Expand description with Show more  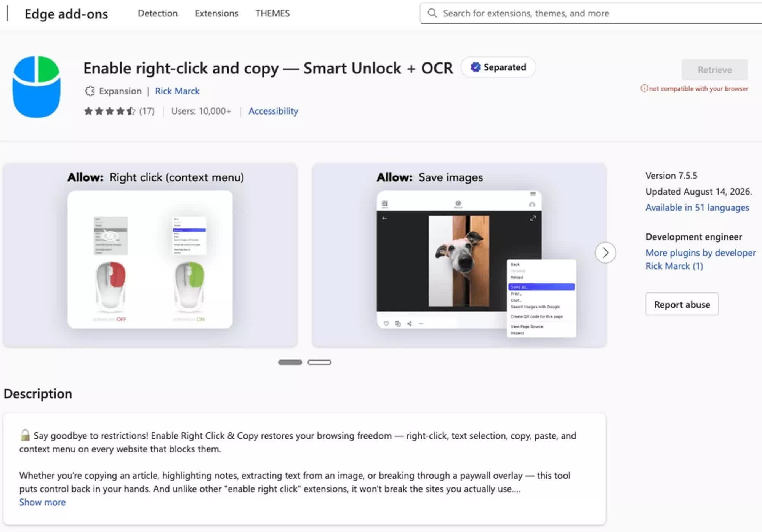(x=42, y=502)
